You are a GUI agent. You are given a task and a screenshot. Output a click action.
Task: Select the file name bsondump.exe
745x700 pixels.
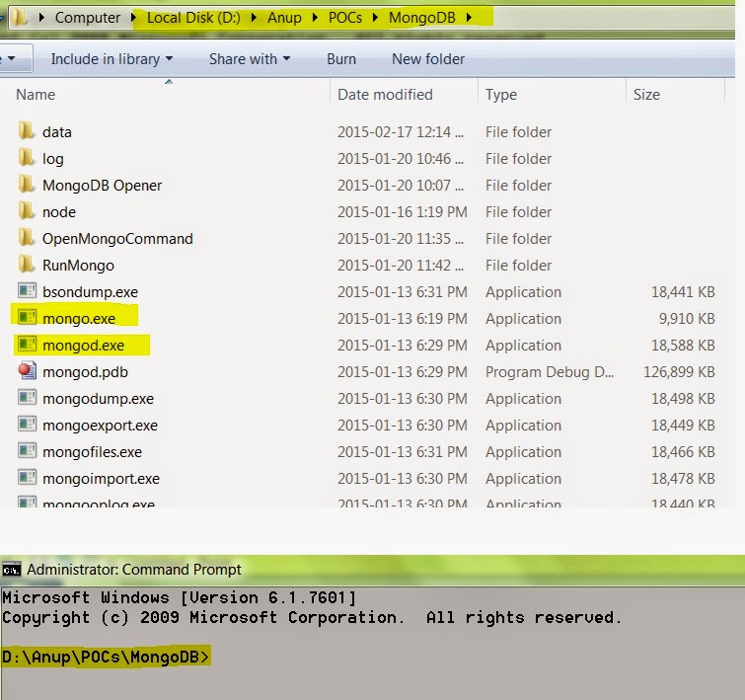(x=90, y=291)
